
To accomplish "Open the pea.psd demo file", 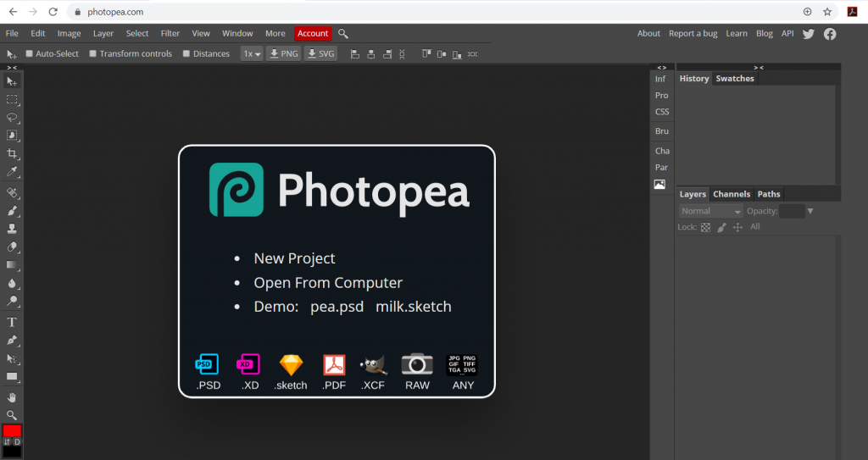I will (x=337, y=307).
